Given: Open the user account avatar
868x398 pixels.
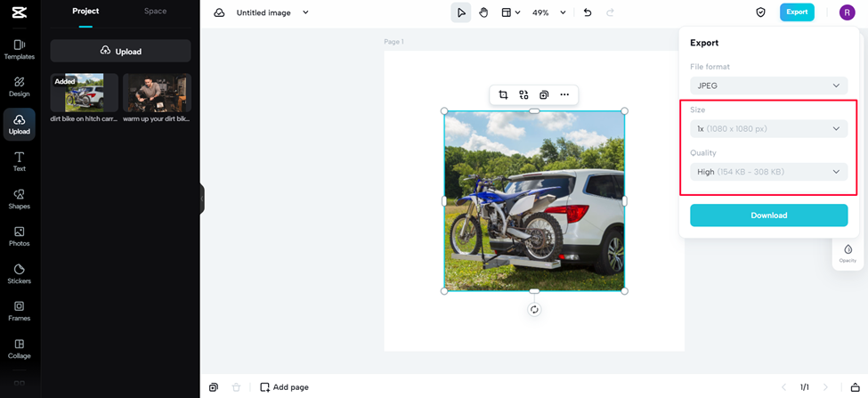Looking at the screenshot, I should (x=847, y=12).
